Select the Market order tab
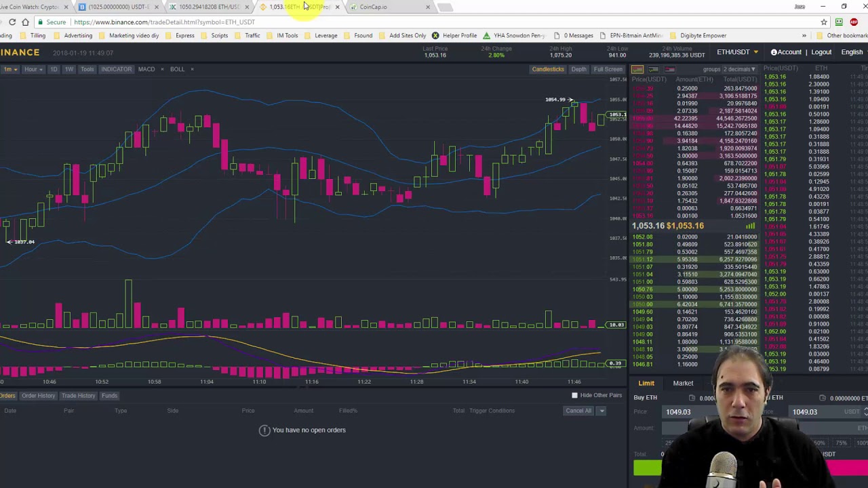Image resolution: width=868 pixels, height=488 pixels. pyautogui.click(x=683, y=384)
